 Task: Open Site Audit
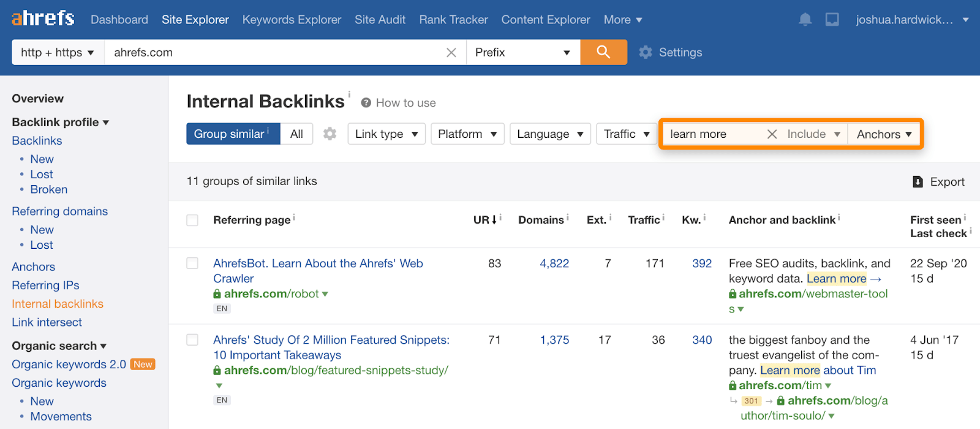pos(380,20)
